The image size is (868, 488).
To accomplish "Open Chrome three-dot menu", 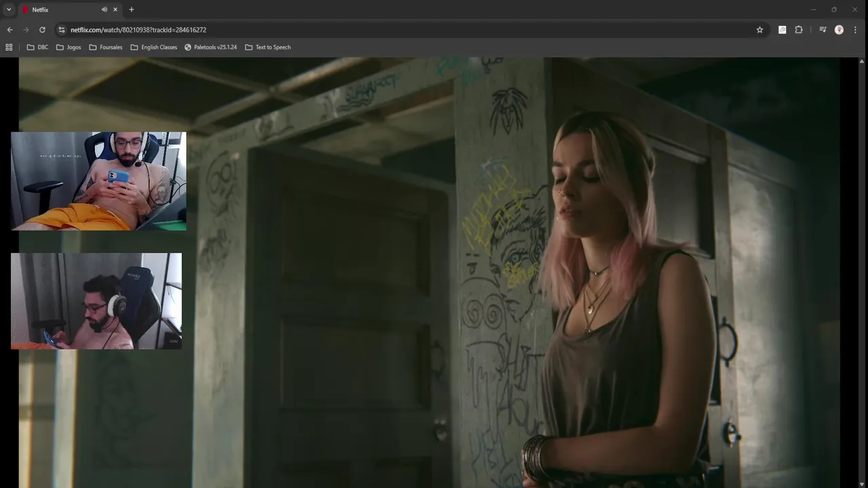I will pyautogui.click(x=856, y=30).
